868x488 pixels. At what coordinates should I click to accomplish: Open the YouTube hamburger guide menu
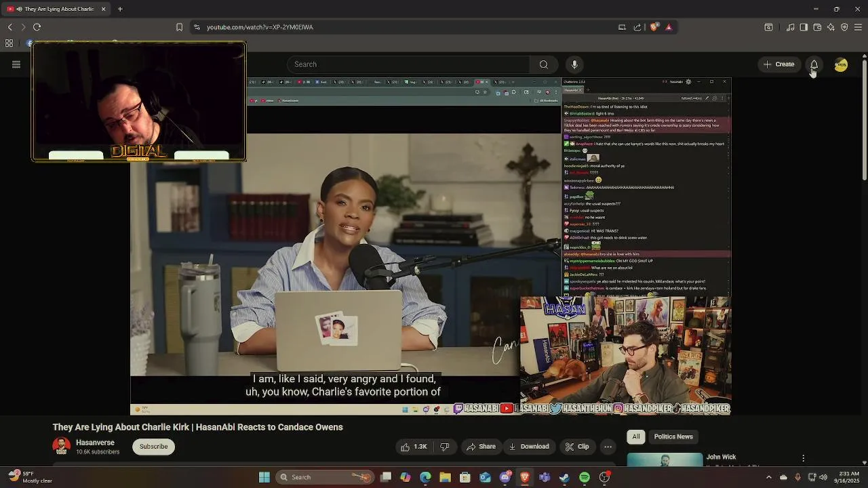point(16,64)
